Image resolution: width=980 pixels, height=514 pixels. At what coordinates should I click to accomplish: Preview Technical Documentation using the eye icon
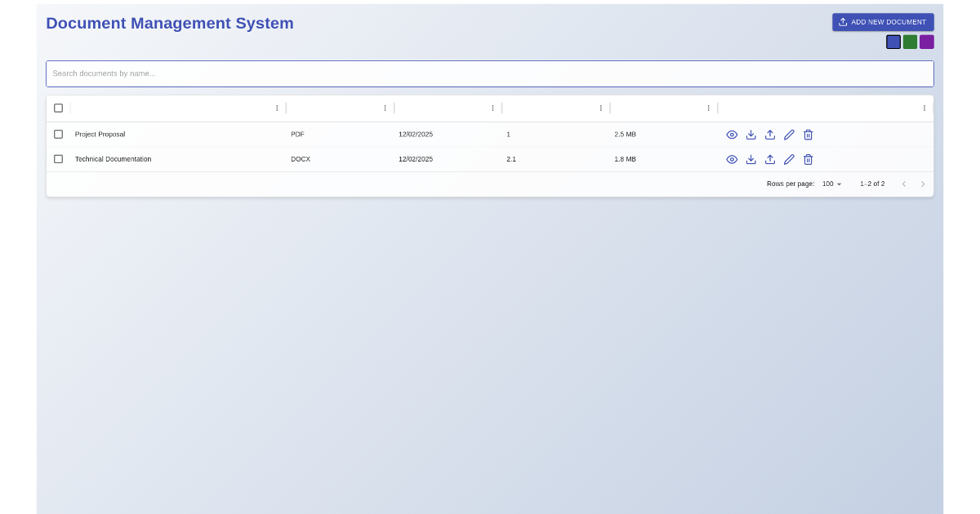click(x=732, y=159)
